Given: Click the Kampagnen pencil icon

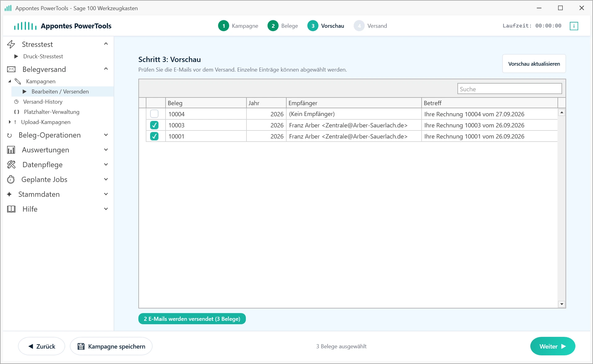Looking at the screenshot, I should click(x=18, y=81).
